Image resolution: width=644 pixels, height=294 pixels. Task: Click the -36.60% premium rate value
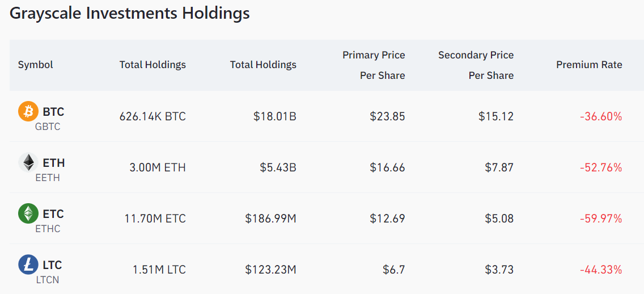[x=601, y=116]
